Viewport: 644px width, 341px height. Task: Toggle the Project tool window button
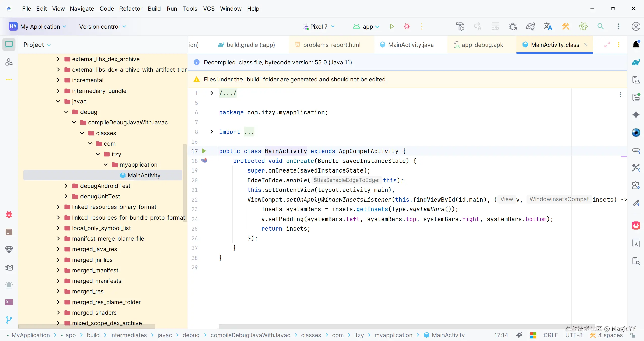coord(9,45)
